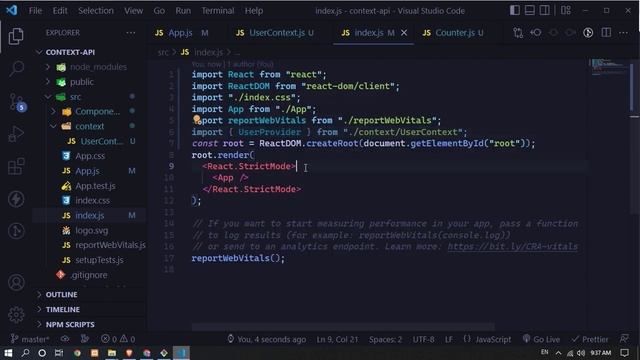Click Go Live in the status bar

pos(541,339)
